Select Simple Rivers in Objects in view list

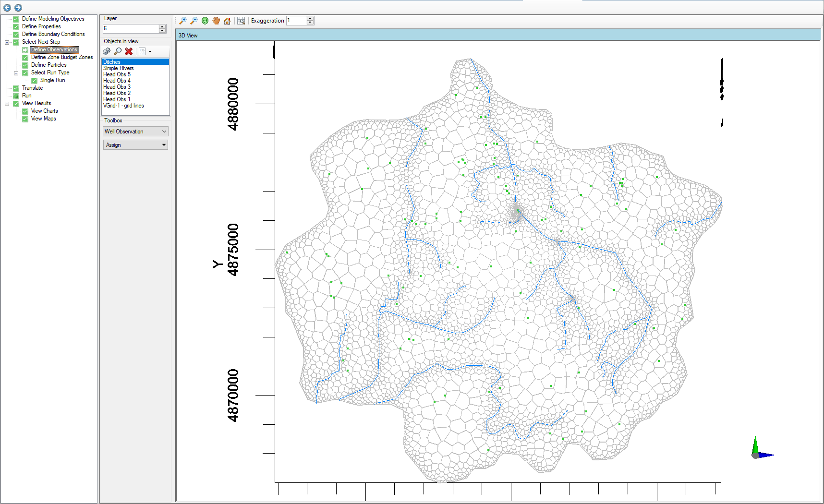click(118, 68)
